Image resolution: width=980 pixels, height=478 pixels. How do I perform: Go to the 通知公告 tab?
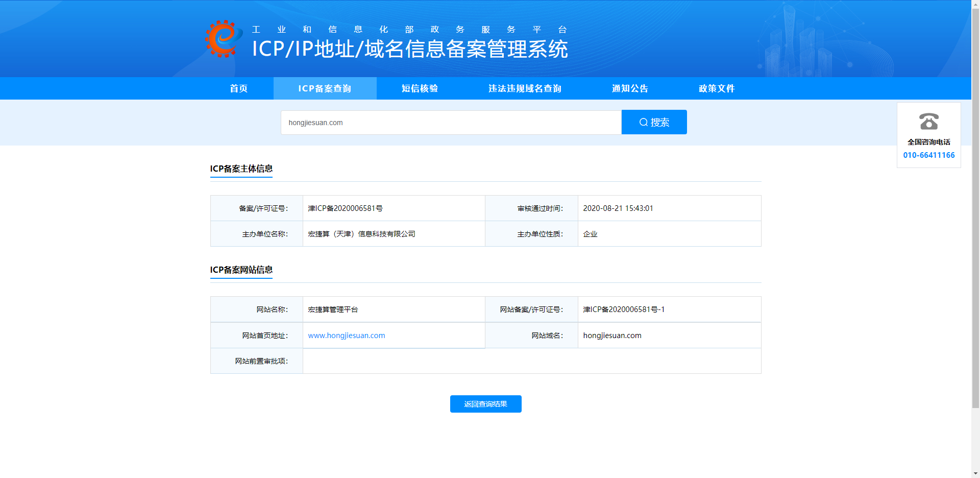[x=630, y=88]
